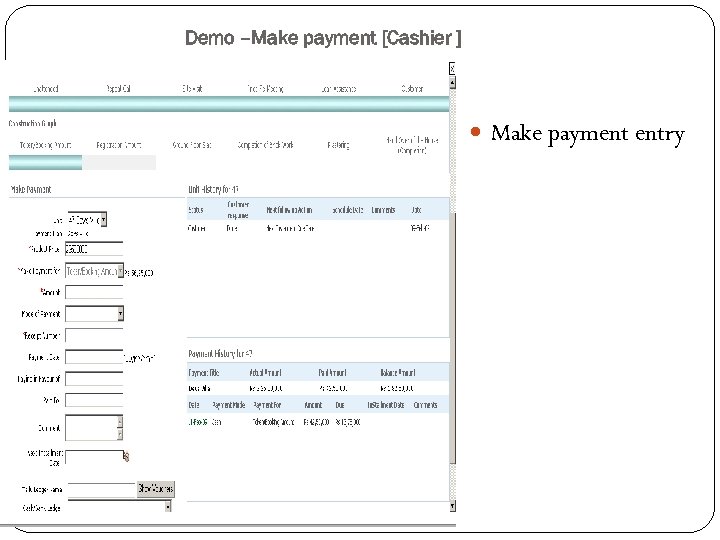Click the page scrollbar down arrow
Image resolution: width=720 pixels, height=540 pixels.
(x=452, y=506)
